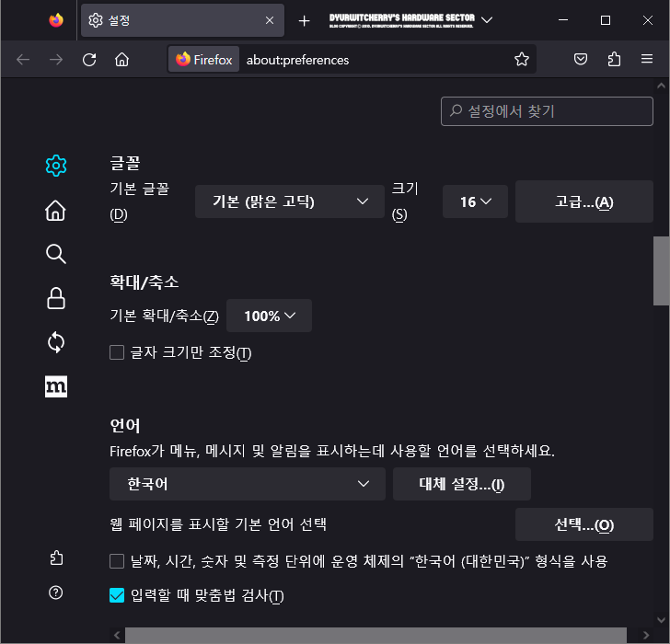Click the scroll-left arrow on horizontal scrollbar

(x=117, y=635)
